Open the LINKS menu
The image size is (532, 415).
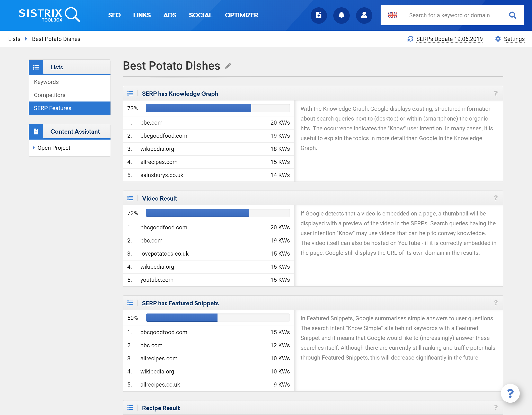click(x=142, y=15)
